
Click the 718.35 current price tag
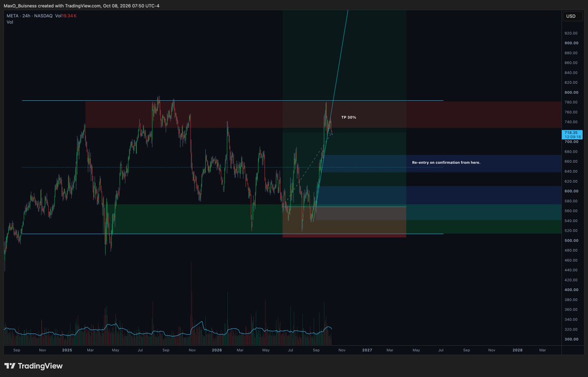(572, 134)
